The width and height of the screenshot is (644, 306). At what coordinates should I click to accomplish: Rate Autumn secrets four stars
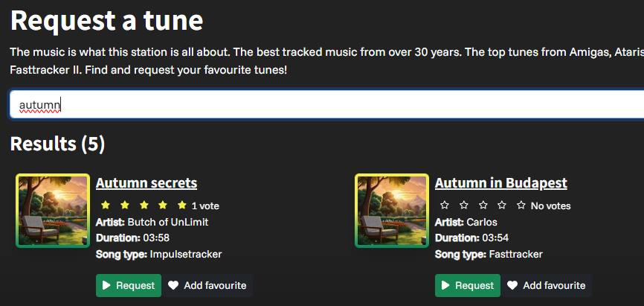163,205
